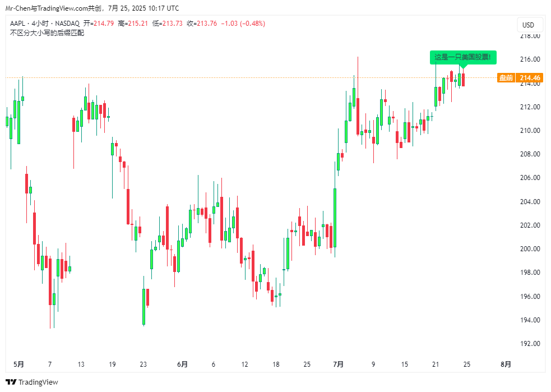This screenshot has height=392, width=551.
Task: Click the 18 date label on time axis
Action: (276, 364)
